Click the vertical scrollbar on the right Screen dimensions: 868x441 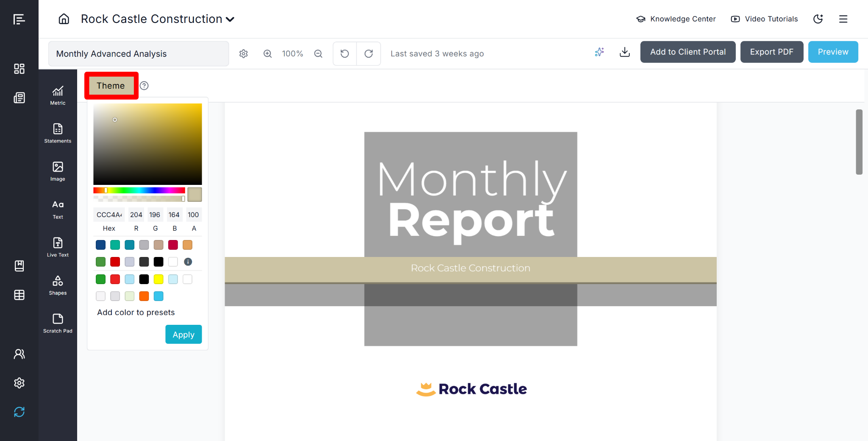click(x=859, y=142)
